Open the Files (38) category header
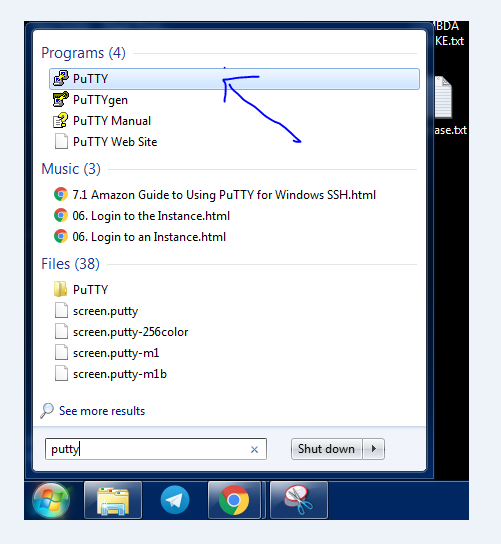Image resolution: width=501 pixels, height=544 pixels. pyautogui.click(x=70, y=264)
